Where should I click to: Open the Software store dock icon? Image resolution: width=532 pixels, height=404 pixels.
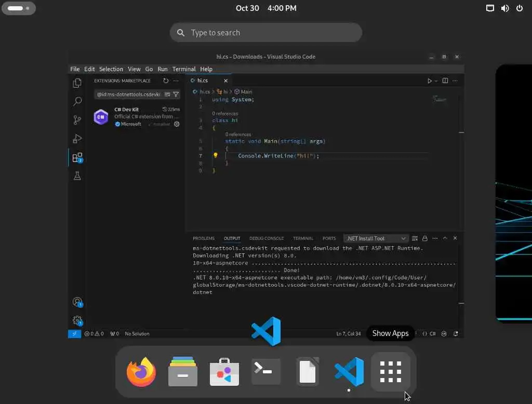[x=224, y=372]
